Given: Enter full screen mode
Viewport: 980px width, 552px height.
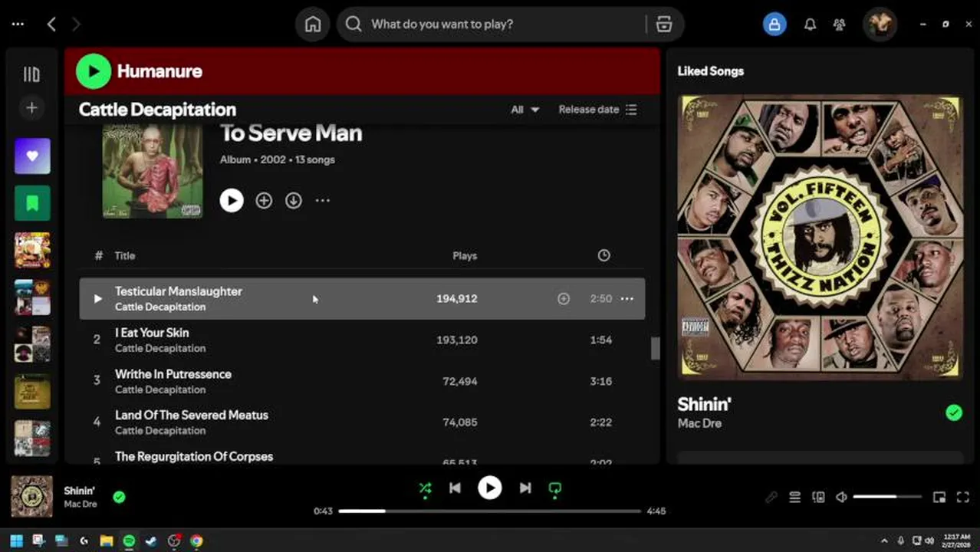Looking at the screenshot, I should click(x=962, y=498).
